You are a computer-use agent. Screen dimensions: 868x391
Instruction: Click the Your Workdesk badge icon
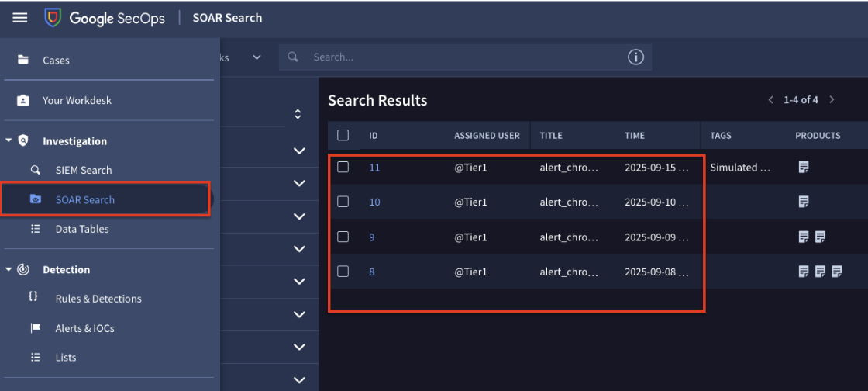coord(22,100)
